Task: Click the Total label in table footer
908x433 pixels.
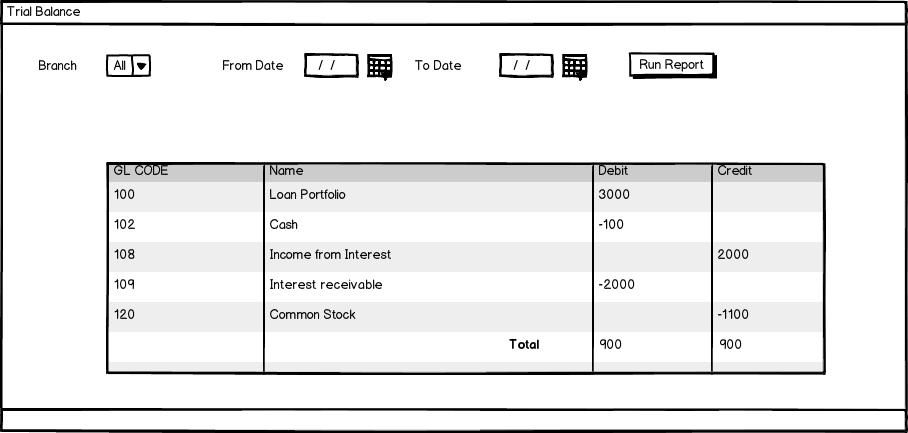Action: 524,345
